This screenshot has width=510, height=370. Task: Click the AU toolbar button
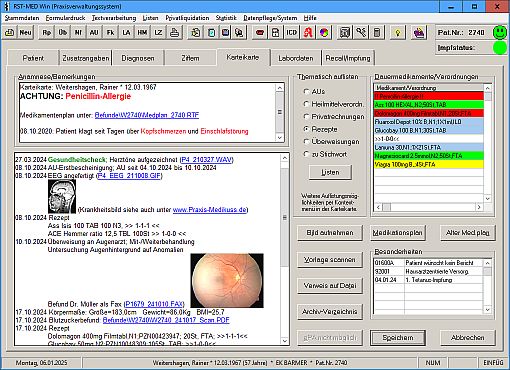pyautogui.click(x=94, y=33)
